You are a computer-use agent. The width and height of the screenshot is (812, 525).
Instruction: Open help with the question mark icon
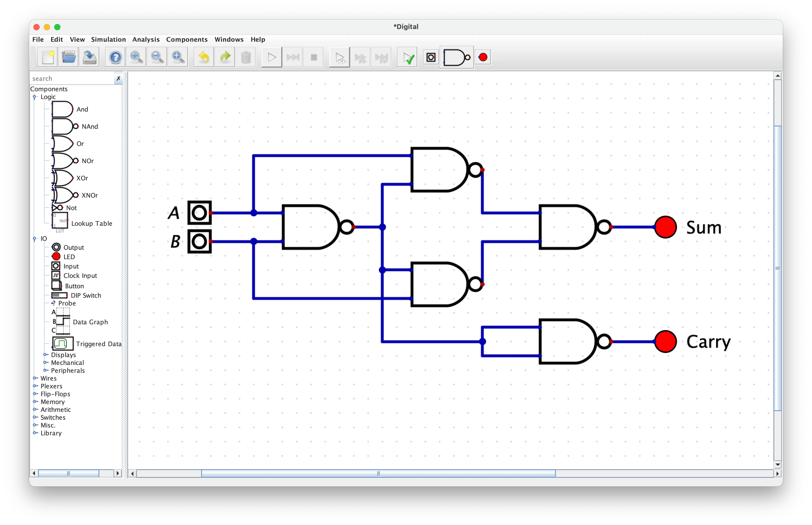[x=115, y=57]
